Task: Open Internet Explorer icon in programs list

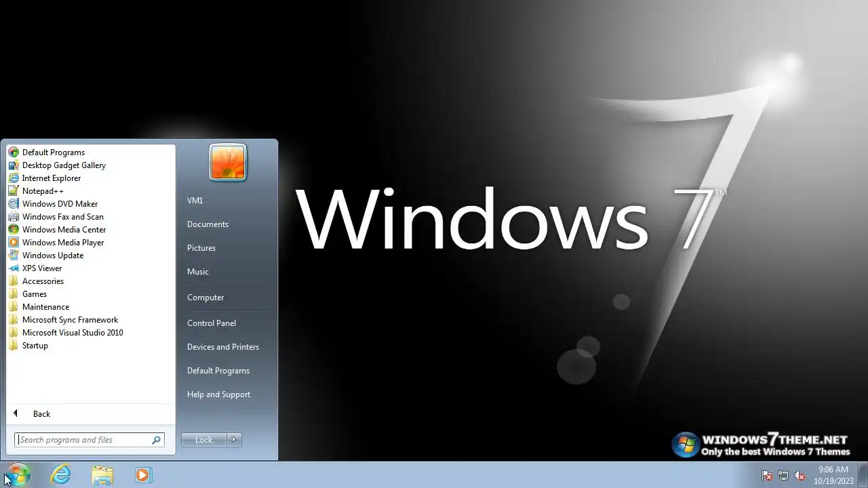Action: pyautogui.click(x=14, y=178)
